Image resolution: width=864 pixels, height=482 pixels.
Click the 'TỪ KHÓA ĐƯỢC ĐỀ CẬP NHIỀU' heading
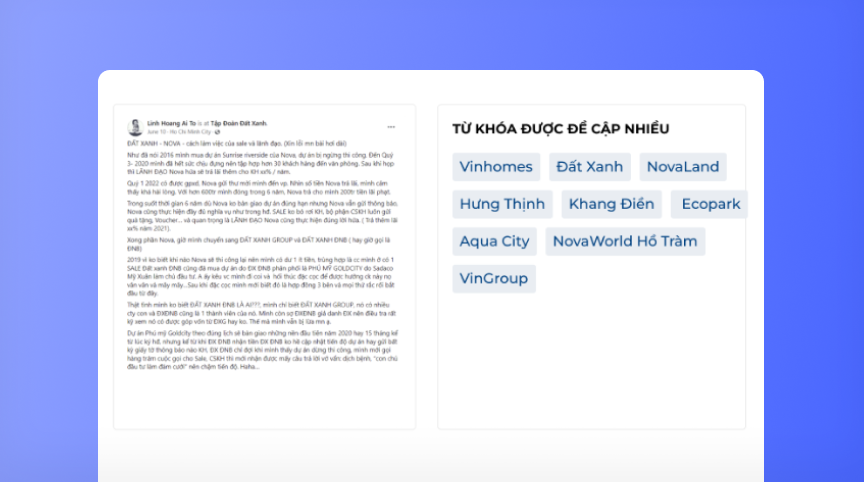(561, 129)
